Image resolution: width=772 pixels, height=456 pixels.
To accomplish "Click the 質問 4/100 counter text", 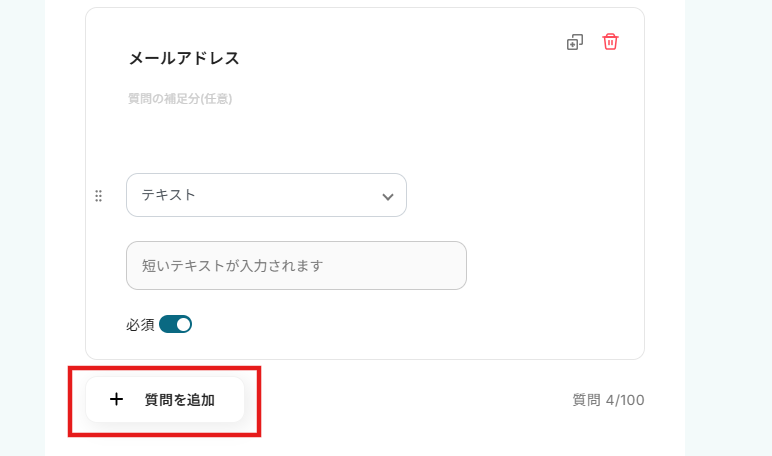I will (608, 400).
